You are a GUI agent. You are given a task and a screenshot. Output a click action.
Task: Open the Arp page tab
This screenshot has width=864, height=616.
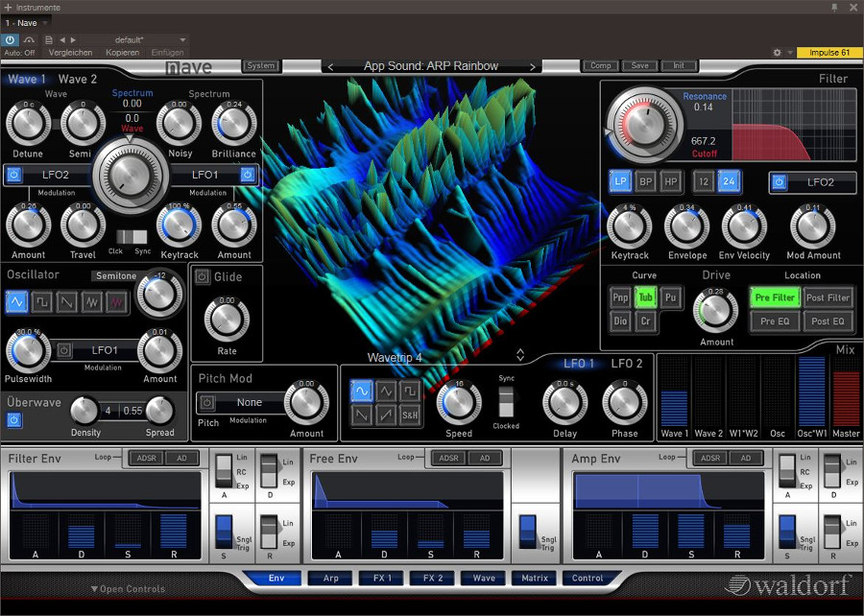[x=330, y=578]
